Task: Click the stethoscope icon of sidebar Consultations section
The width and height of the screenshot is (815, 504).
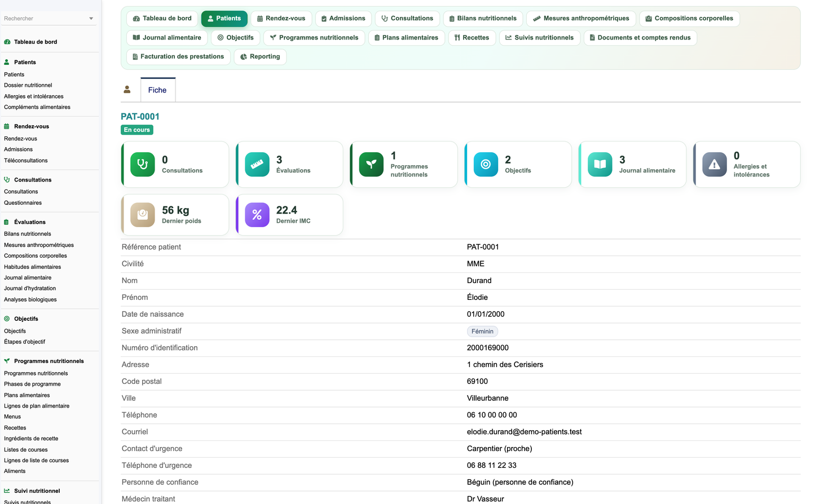Action: click(x=7, y=180)
